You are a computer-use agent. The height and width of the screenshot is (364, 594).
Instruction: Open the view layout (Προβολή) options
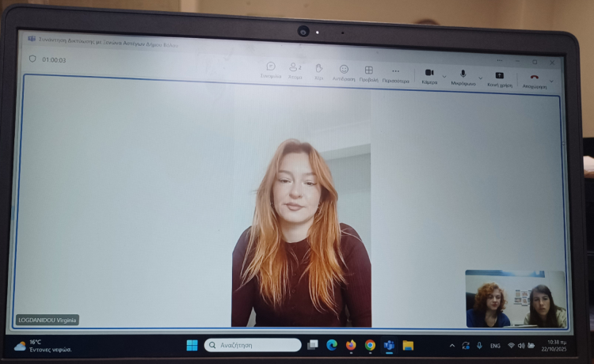[x=368, y=73]
